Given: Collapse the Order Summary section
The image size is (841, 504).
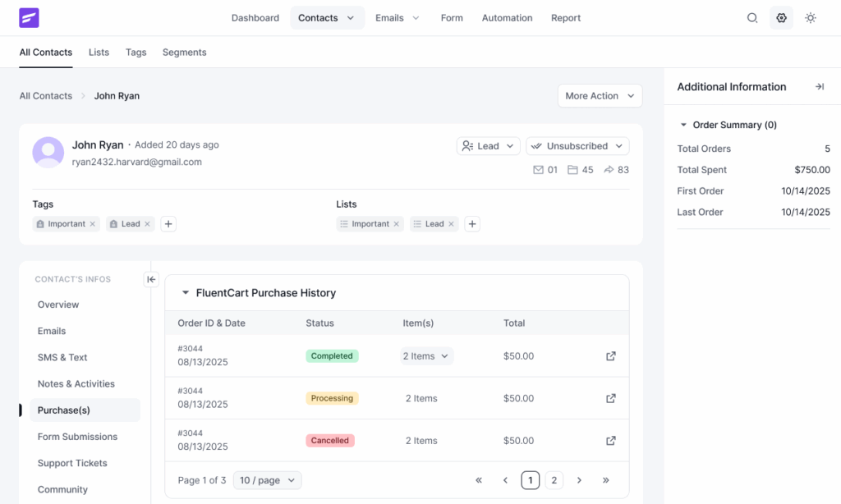Looking at the screenshot, I should [683, 124].
